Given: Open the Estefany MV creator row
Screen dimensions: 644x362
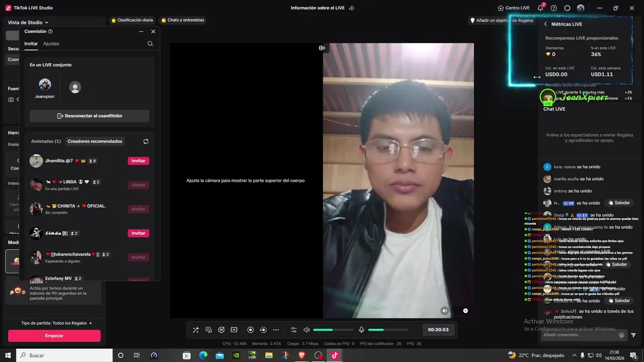Looking at the screenshot, I should tap(90, 279).
